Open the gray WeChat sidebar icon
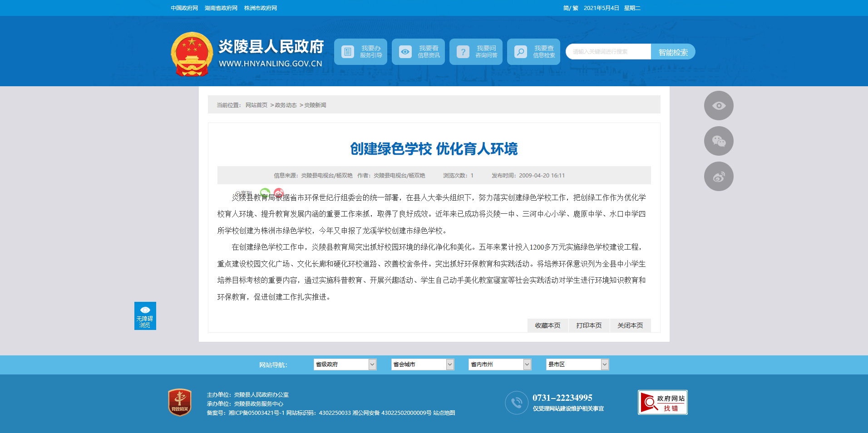868x433 pixels. (718, 141)
